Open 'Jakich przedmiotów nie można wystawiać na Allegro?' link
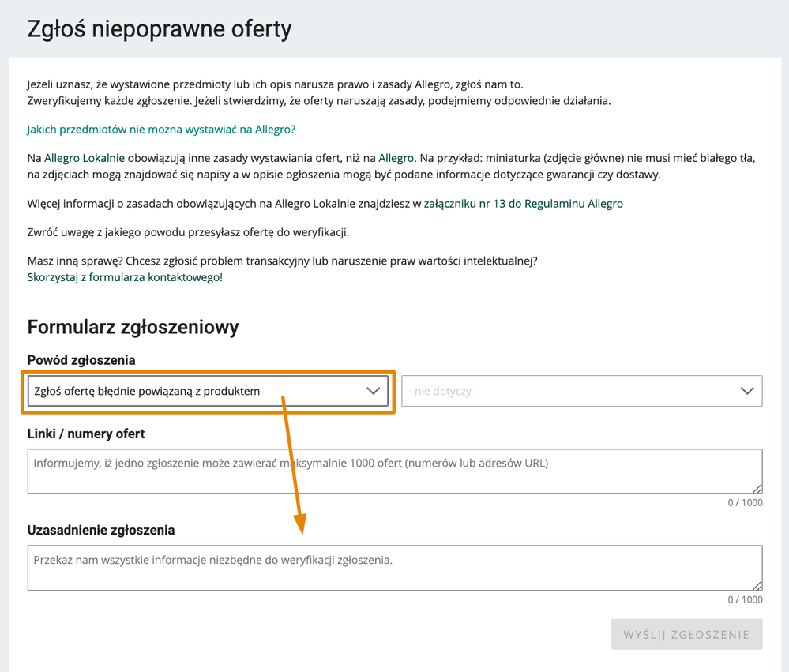Viewport: 789px width, 672px height. tap(161, 130)
